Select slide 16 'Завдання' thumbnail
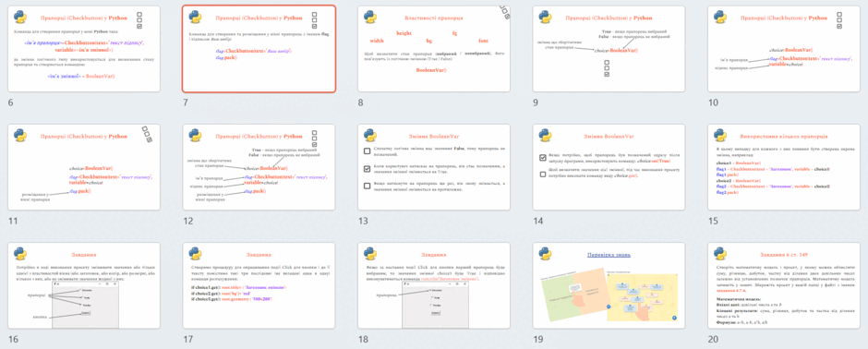The width and height of the screenshot is (868, 349). tap(84, 285)
